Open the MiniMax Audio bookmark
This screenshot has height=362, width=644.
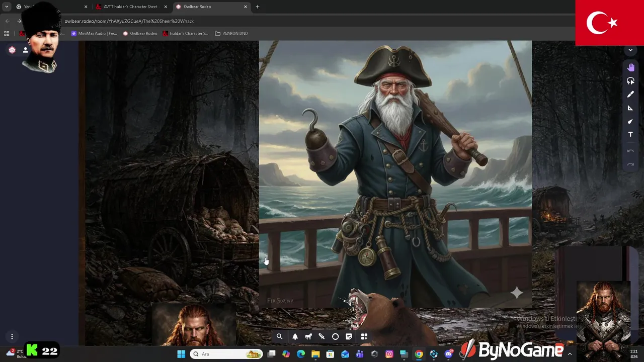[94, 33]
